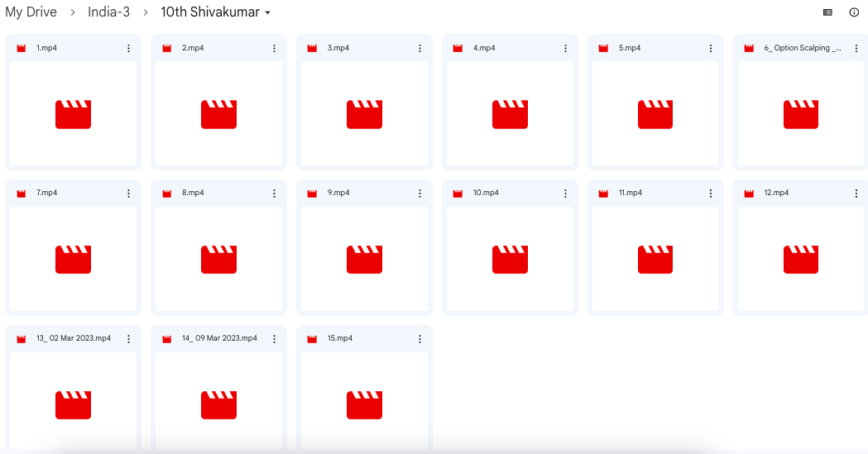Open the view details info icon

(x=854, y=12)
